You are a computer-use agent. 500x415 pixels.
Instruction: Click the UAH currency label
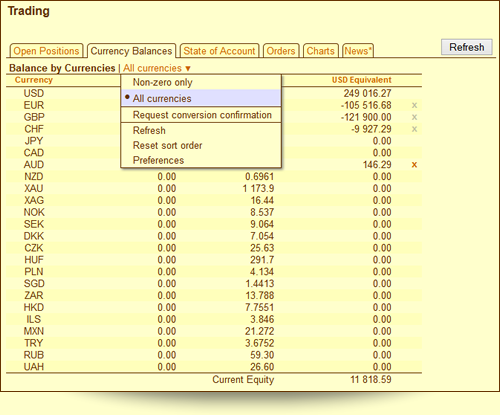pos(34,367)
